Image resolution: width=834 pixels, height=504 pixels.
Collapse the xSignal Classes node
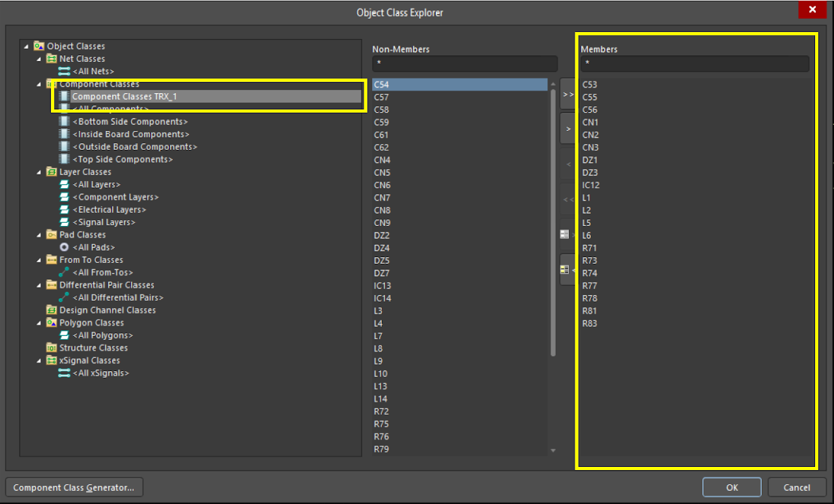point(37,360)
